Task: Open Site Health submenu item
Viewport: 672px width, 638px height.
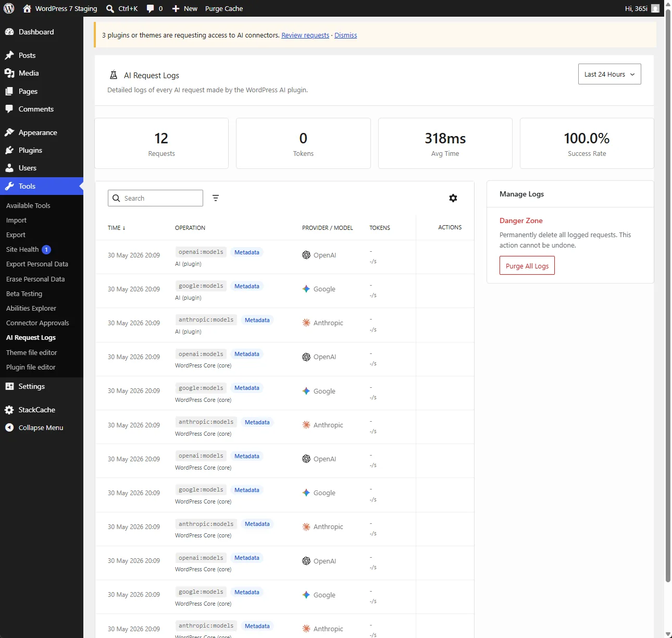Action: click(x=22, y=249)
